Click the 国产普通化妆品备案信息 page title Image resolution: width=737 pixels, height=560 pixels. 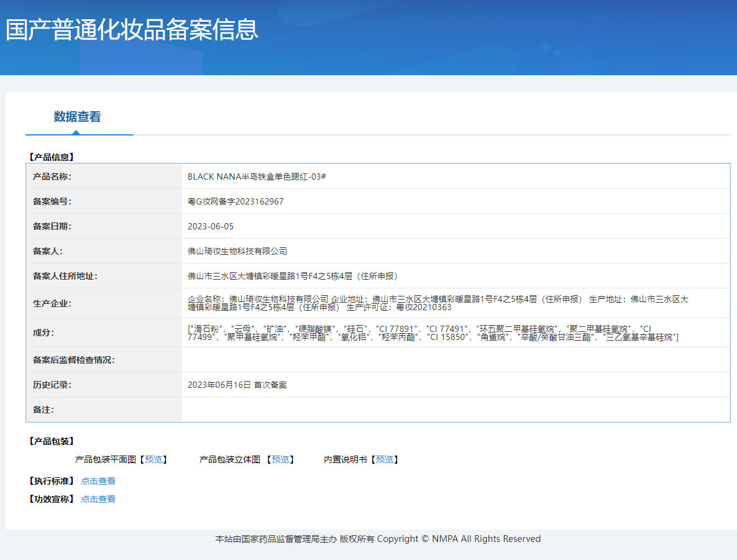click(132, 30)
